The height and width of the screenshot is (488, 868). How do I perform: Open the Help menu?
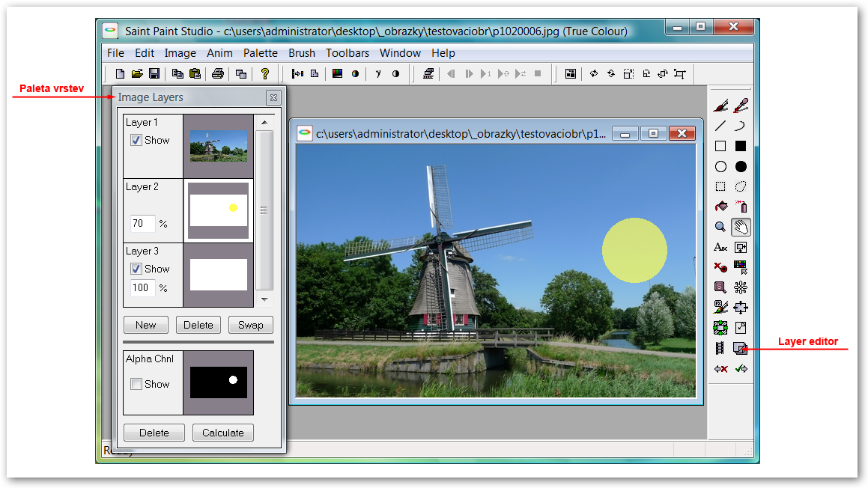443,53
